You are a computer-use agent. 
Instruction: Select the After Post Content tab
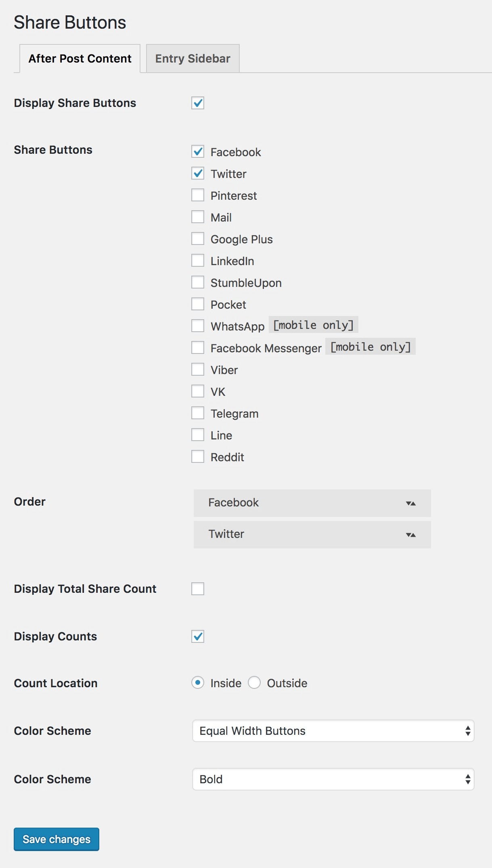pyautogui.click(x=80, y=59)
